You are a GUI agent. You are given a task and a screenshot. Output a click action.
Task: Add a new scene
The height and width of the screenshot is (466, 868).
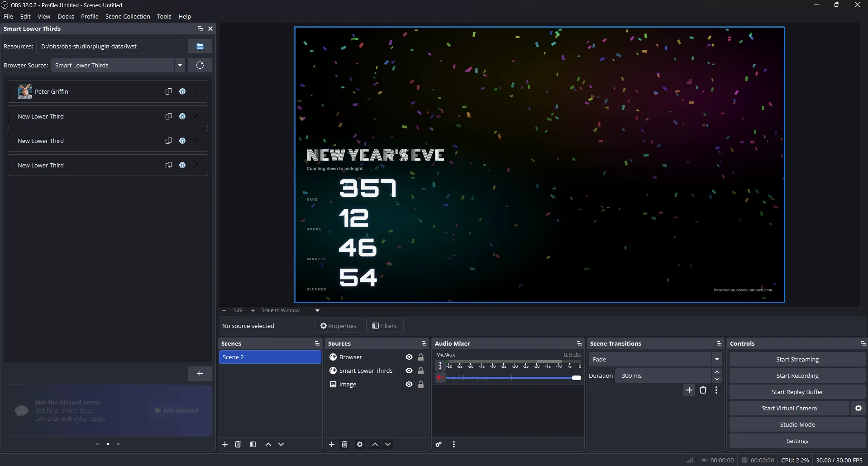pos(224,444)
